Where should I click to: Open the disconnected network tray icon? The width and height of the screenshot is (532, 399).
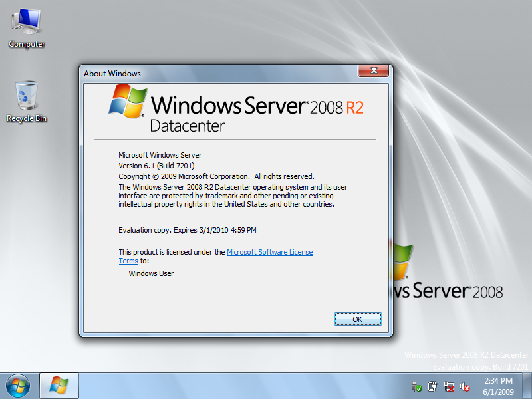(x=448, y=386)
